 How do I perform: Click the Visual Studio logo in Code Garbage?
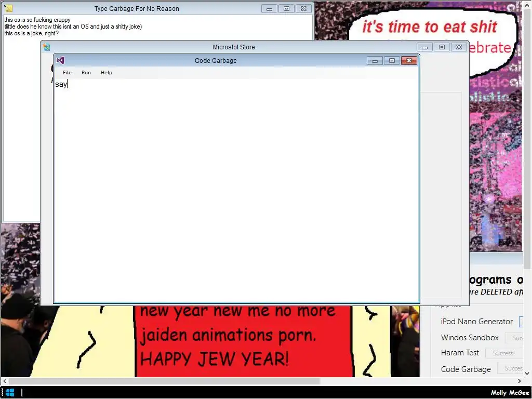click(60, 60)
